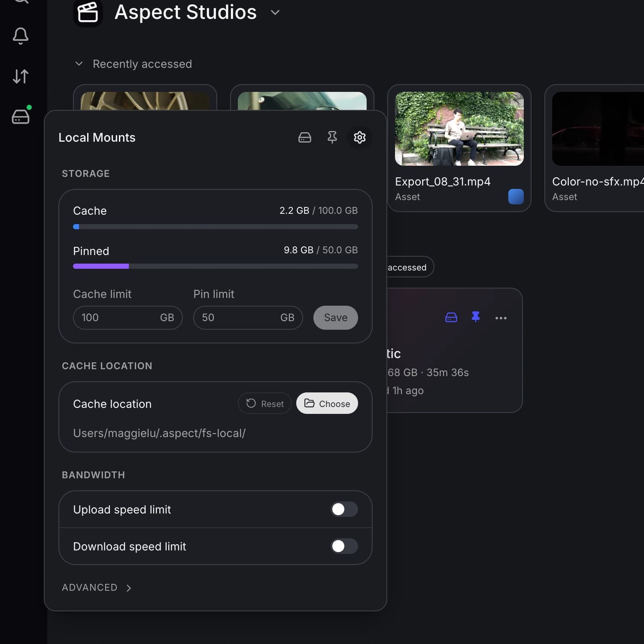Open the notifications bell in the sidebar
The width and height of the screenshot is (644, 644).
(x=21, y=36)
